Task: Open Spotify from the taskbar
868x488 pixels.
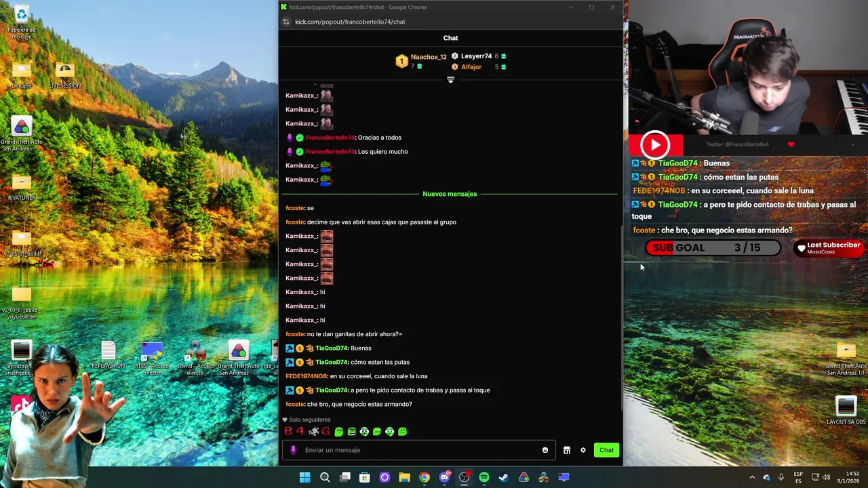Action: 484,477
